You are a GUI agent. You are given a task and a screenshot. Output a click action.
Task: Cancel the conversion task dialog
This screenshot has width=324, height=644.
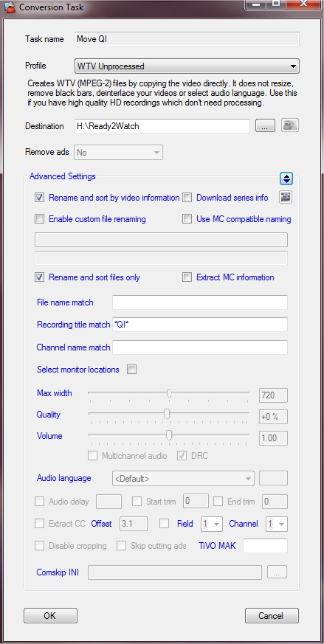click(x=272, y=616)
